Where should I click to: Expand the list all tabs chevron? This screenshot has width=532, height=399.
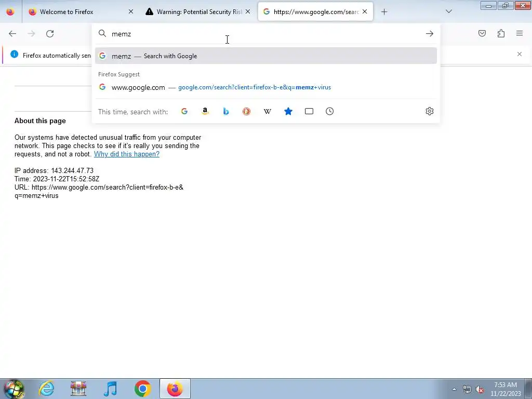(x=448, y=11)
